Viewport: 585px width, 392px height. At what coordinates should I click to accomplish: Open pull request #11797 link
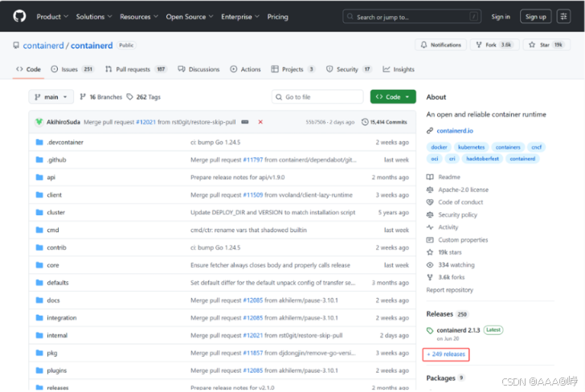[x=253, y=160]
